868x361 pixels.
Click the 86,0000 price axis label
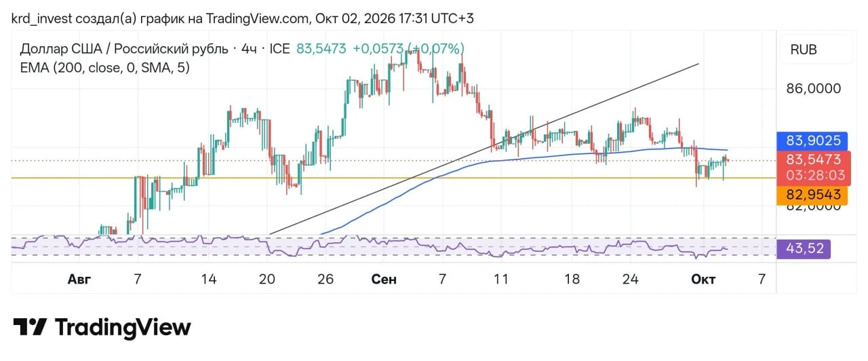click(813, 89)
